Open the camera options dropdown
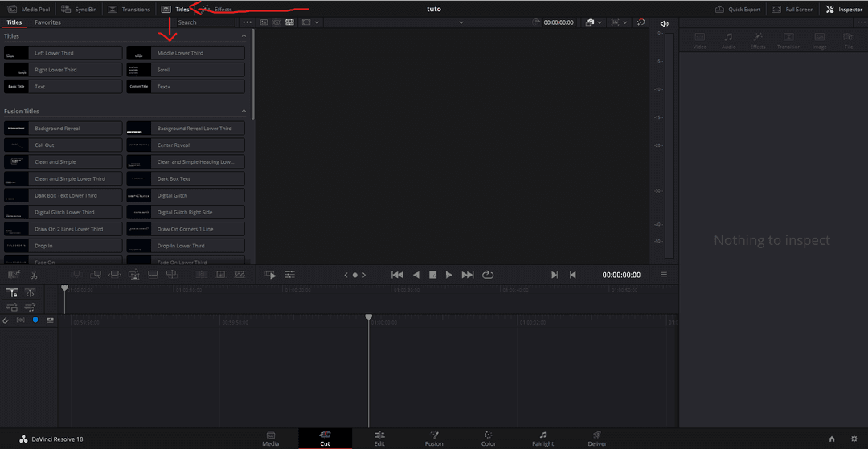The width and height of the screenshot is (868, 449). [x=593, y=22]
